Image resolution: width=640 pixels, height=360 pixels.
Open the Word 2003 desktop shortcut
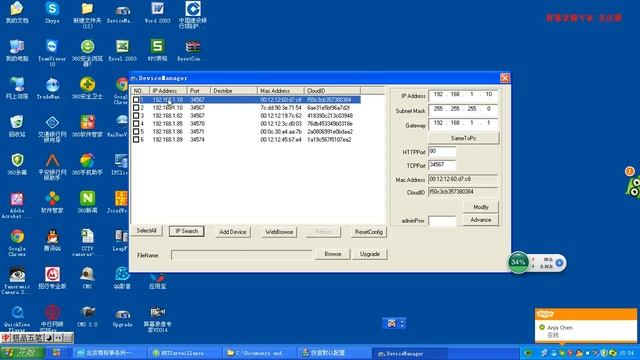pyautogui.click(x=157, y=12)
